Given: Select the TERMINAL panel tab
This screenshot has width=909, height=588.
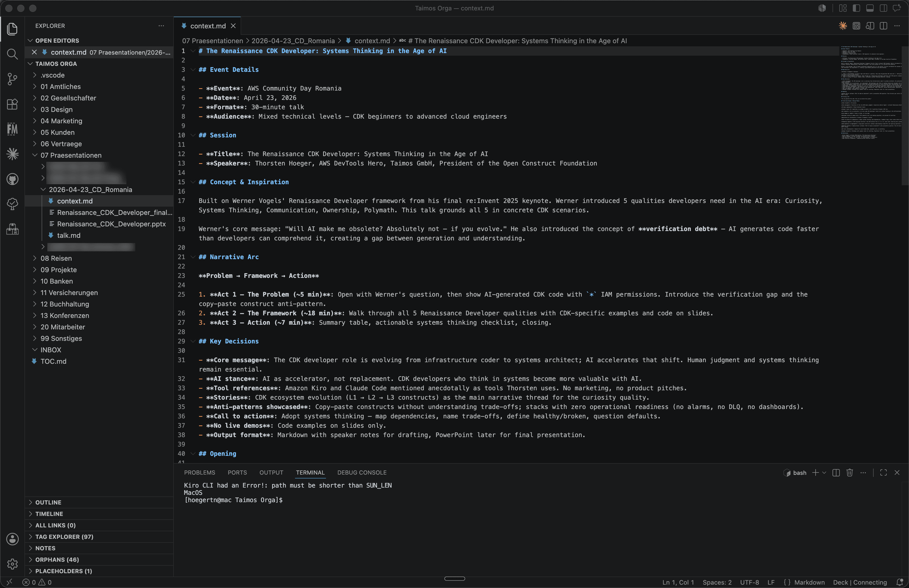Looking at the screenshot, I should pos(310,473).
